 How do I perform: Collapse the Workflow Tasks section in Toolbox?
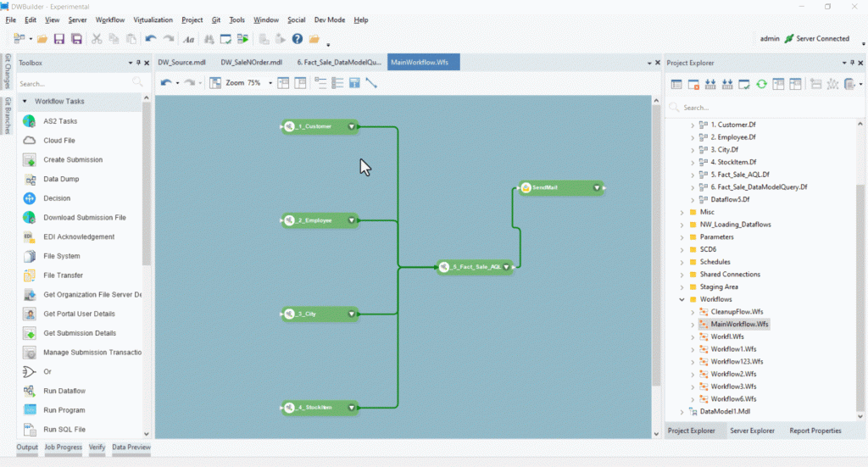[x=25, y=102]
